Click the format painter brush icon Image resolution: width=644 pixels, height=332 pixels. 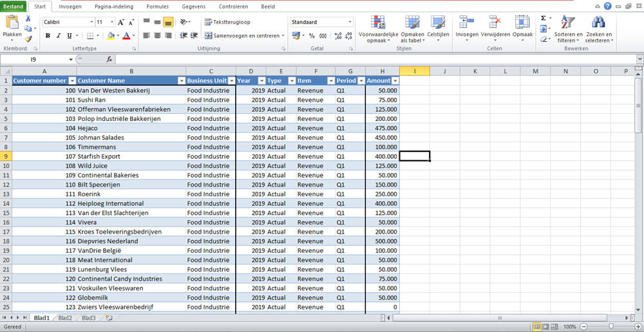28,39
